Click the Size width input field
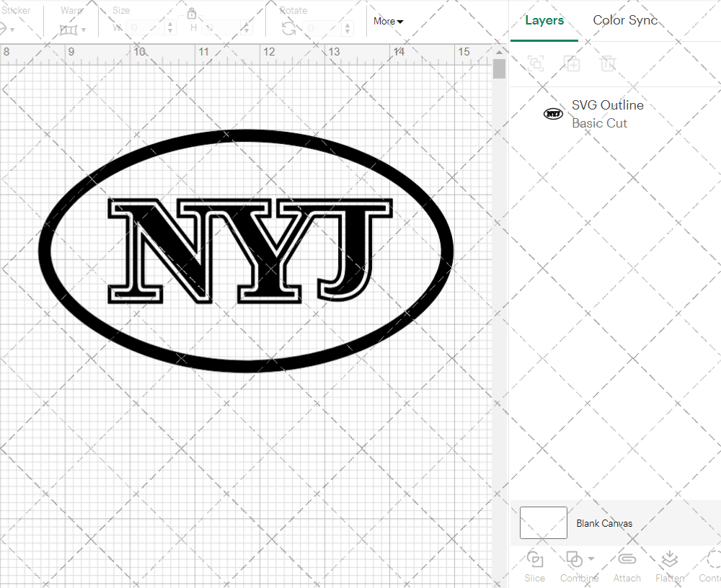721x588 pixels. 144,28
